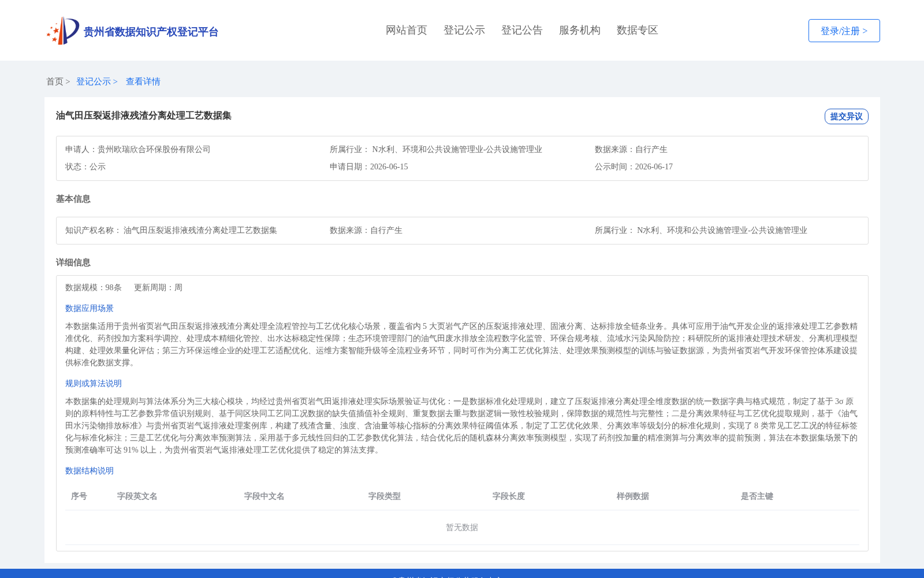Click the 样例数据 column header
Screen dimensions: 924x578
coord(633,496)
